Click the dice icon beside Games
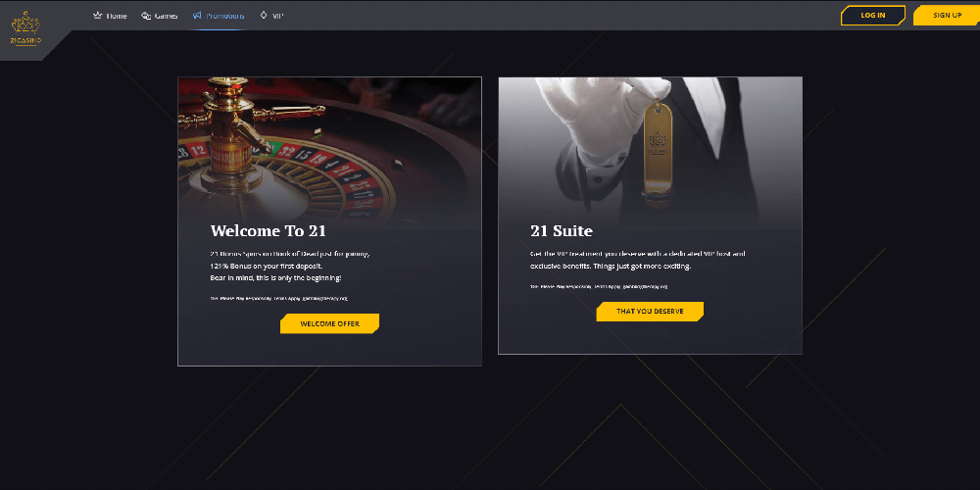Screen dimensions: 980x490 click(146, 15)
